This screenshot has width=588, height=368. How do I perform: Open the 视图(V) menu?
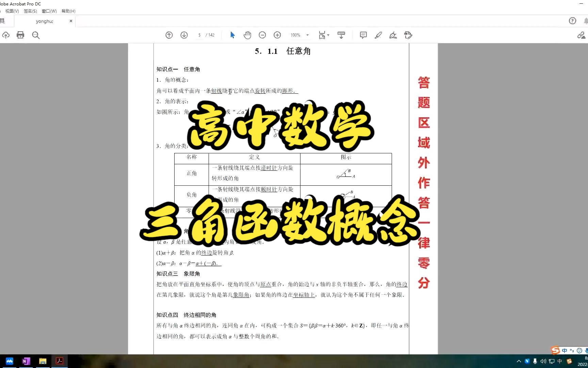[12, 11]
